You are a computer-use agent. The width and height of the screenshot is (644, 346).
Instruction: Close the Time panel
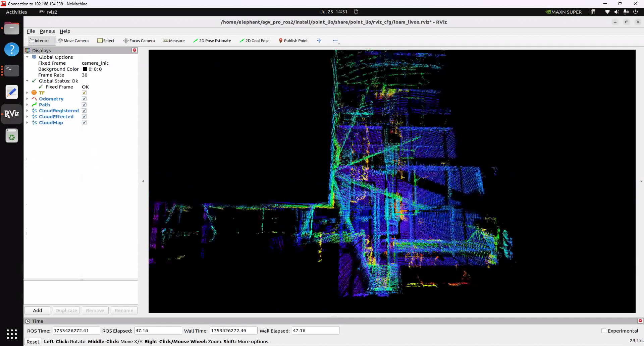pyautogui.click(x=640, y=321)
